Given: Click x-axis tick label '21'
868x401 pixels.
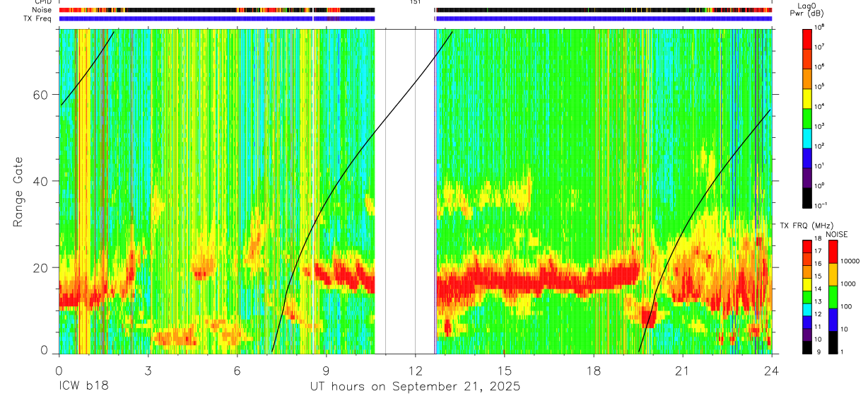Looking at the screenshot, I should click(682, 371).
